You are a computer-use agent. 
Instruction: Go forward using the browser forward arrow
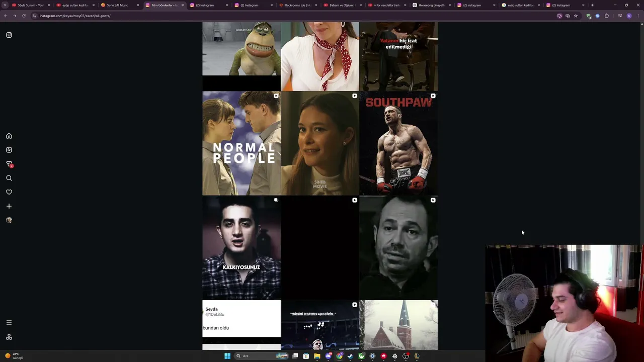[15, 16]
